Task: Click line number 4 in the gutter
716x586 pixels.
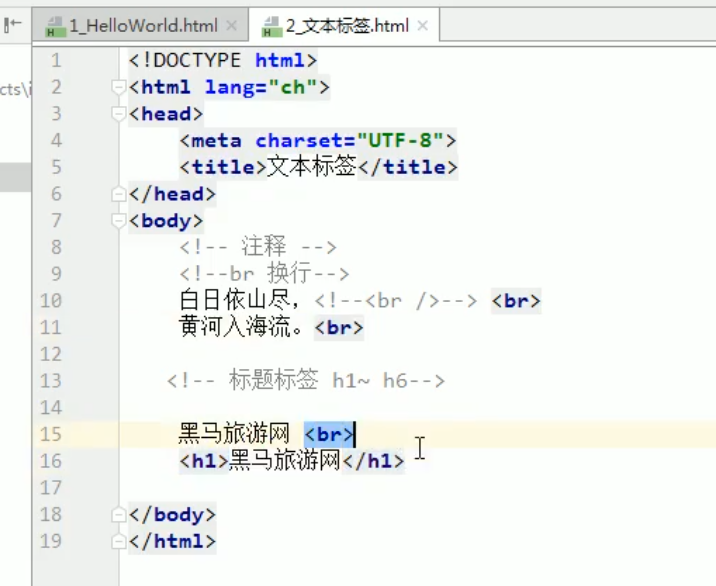Action: pos(56,140)
